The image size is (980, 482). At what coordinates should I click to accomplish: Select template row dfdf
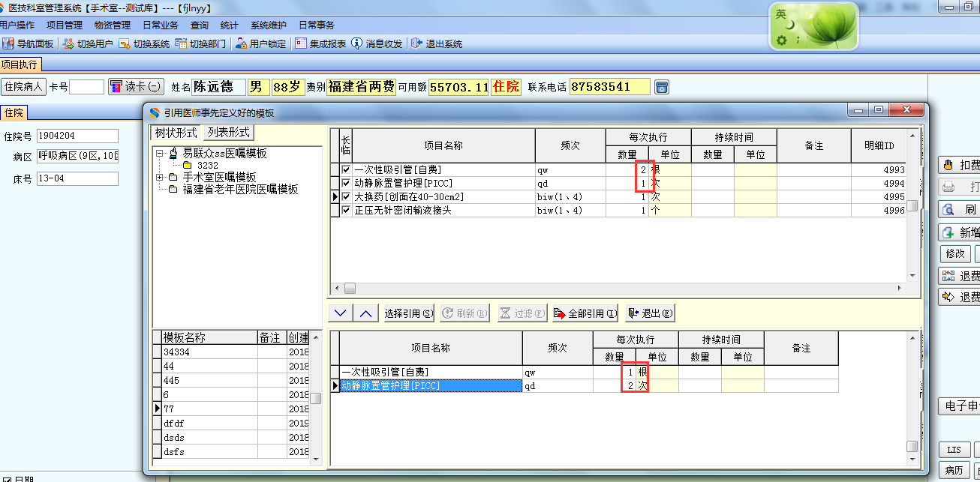232,423
